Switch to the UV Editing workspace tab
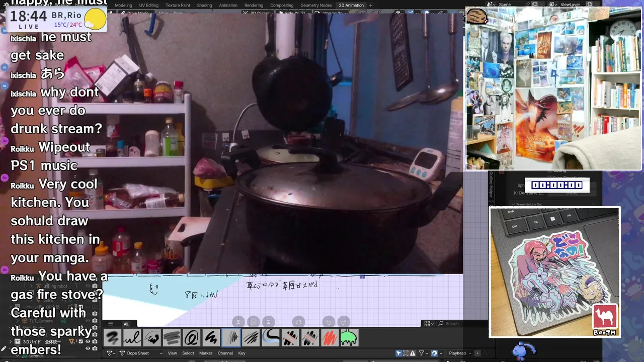This screenshot has height=362, width=644. coord(148,5)
